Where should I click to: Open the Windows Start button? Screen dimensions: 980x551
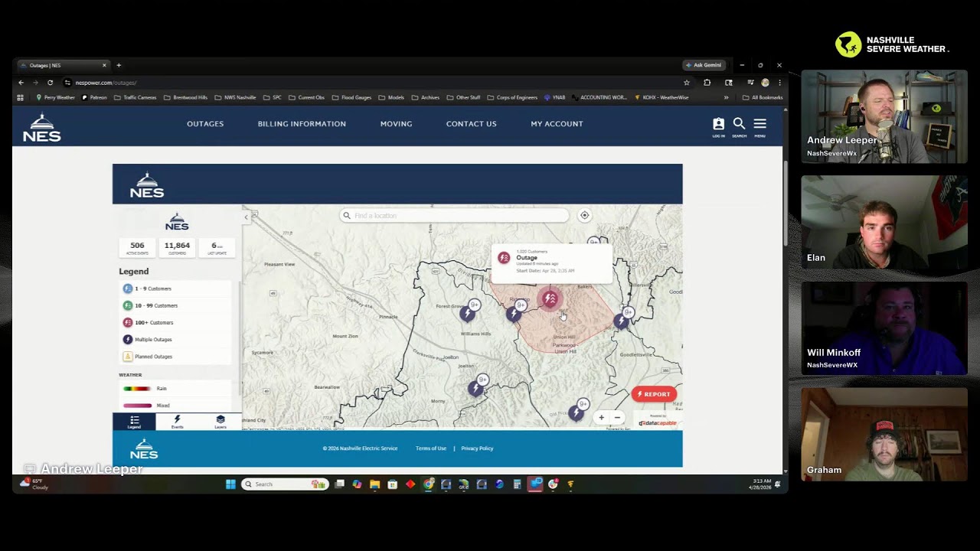tap(230, 484)
